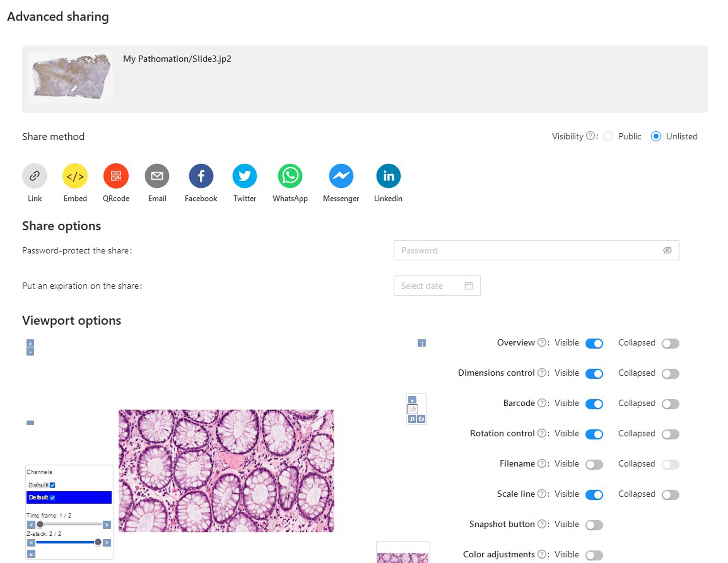Open the expiration Select date picker

coord(436,286)
